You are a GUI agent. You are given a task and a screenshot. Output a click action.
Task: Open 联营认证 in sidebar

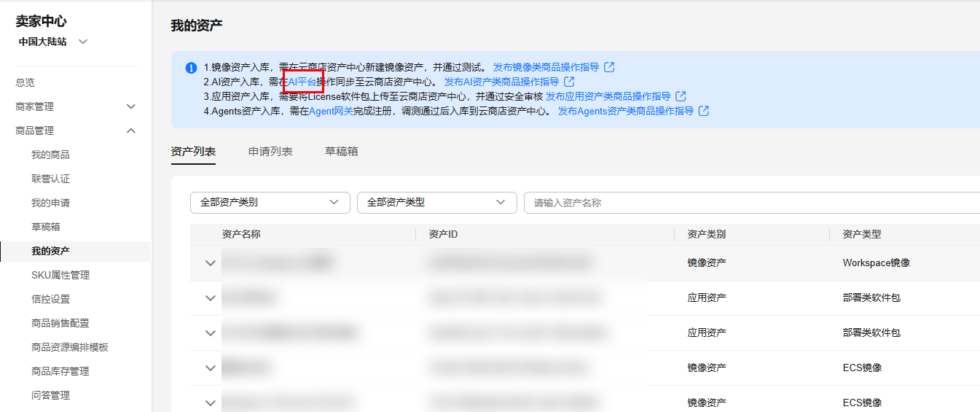(50, 179)
